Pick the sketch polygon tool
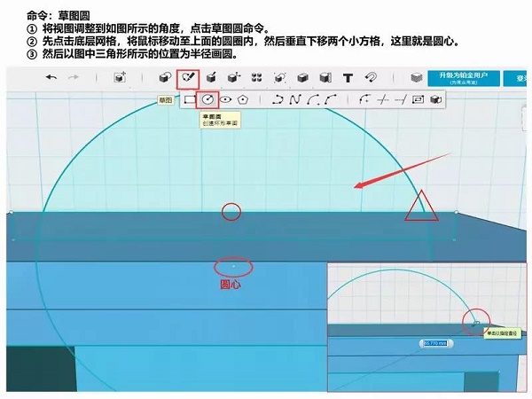Viewport: 532px width, 399px height. tap(242, 100)
